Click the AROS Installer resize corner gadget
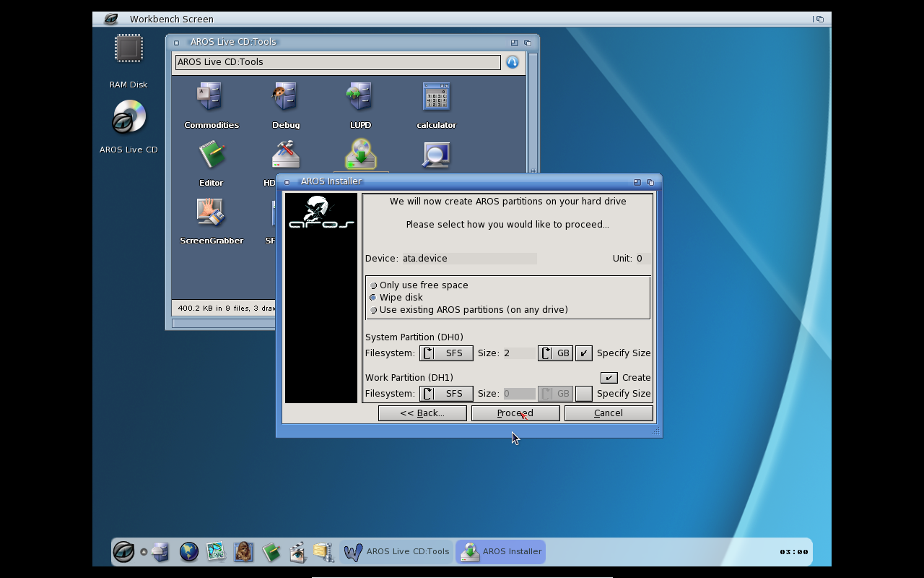924x578 pixels. click(656, 431)
